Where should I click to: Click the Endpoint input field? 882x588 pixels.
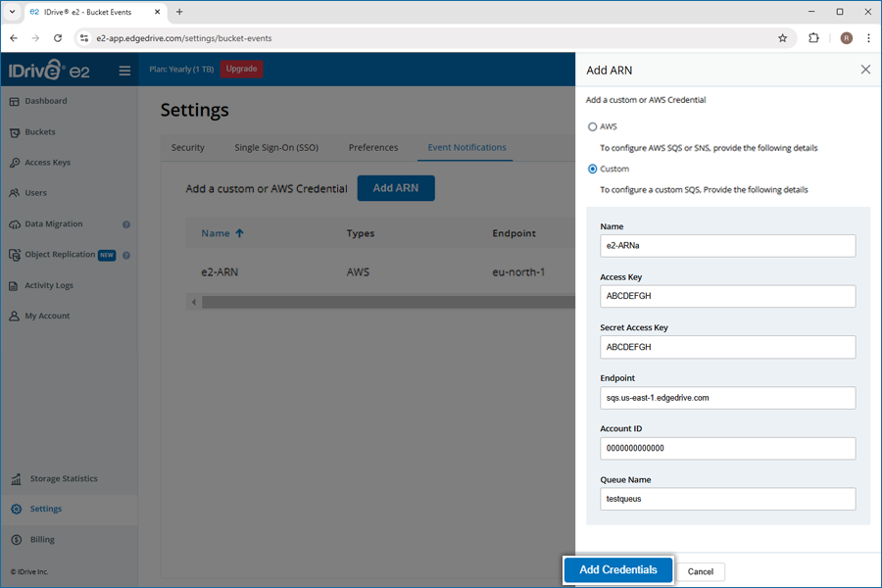tap(728, 398)
